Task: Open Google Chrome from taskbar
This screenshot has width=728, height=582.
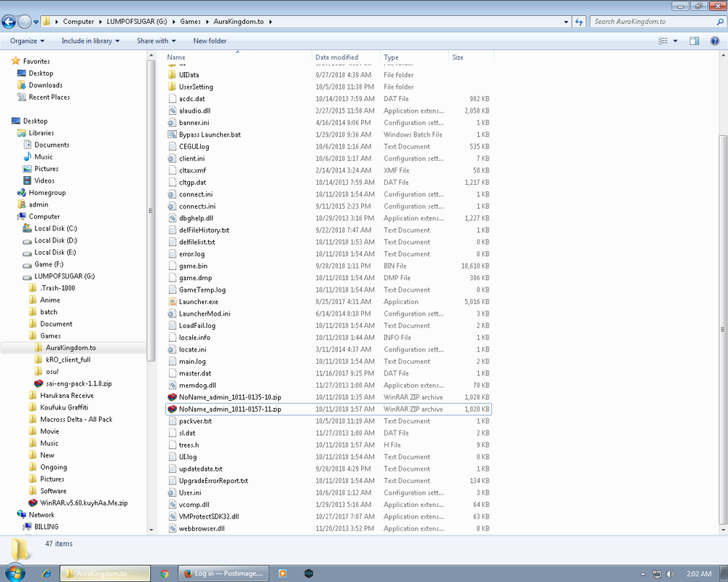Action: pos(165,574)
